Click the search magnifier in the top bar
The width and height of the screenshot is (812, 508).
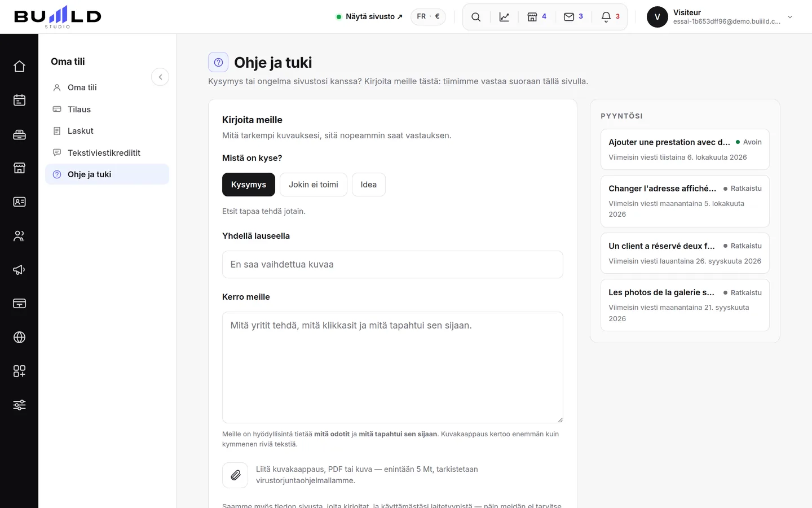click(476, 17)
